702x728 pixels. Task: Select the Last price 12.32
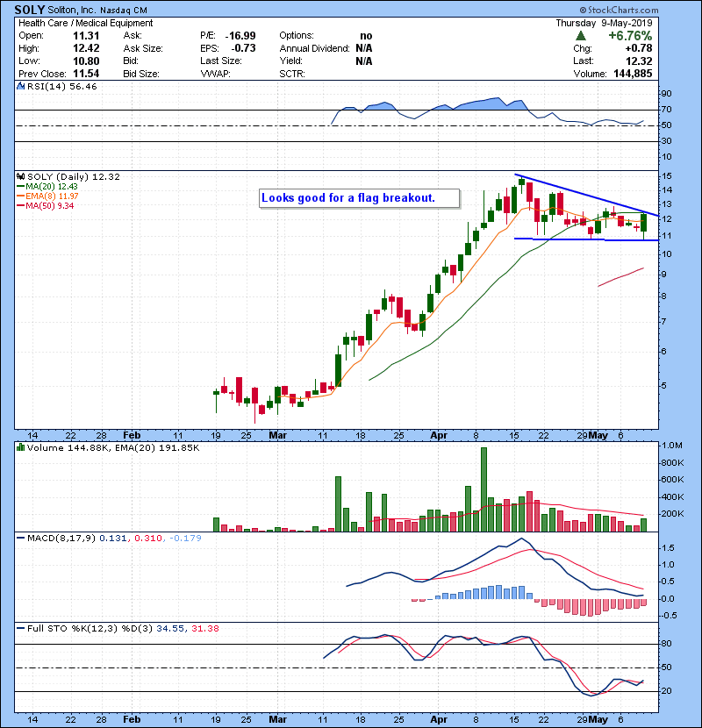(639, 61)
